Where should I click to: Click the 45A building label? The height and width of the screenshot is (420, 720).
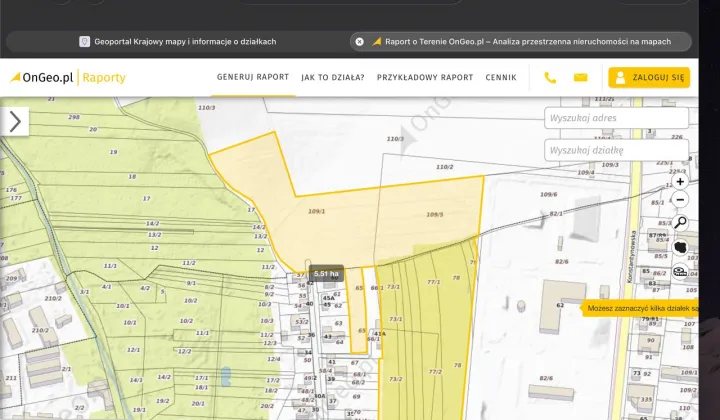click(329, 298)
